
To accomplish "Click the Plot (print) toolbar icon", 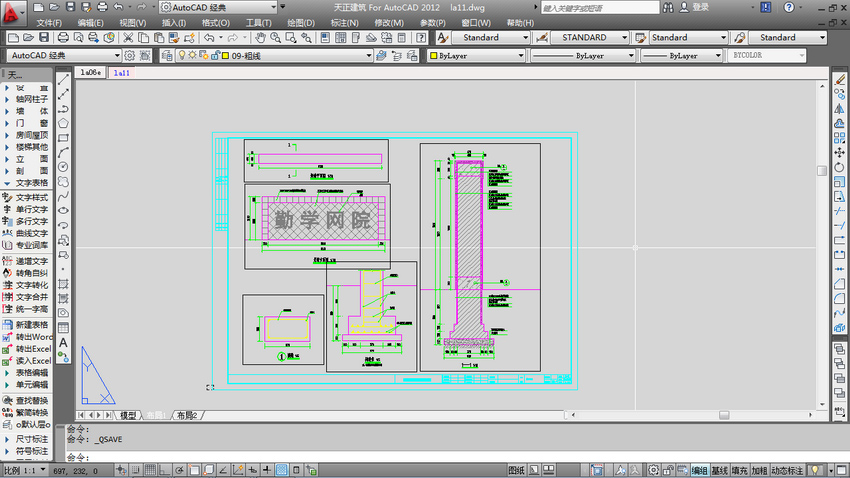I will tap(63, 37).
